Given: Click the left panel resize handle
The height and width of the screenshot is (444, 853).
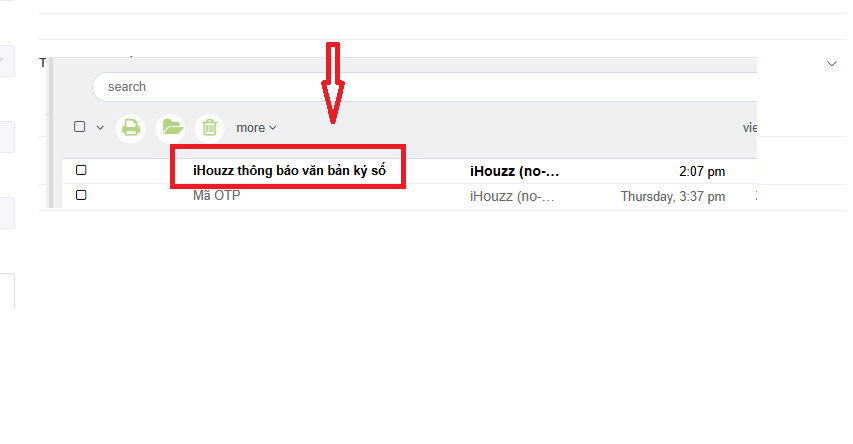Looking at the screenshot, I should coord(50,132).
